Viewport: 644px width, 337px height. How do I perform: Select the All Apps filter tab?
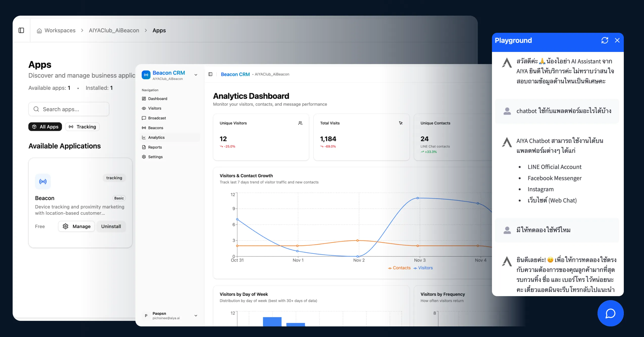tap(45, 127)
